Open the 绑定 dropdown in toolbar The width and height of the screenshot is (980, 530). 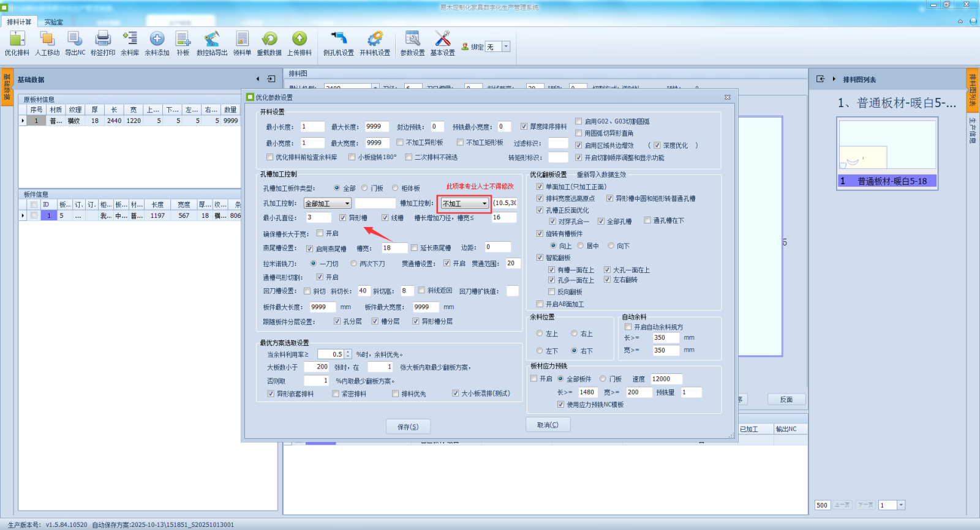pos(506,47)
